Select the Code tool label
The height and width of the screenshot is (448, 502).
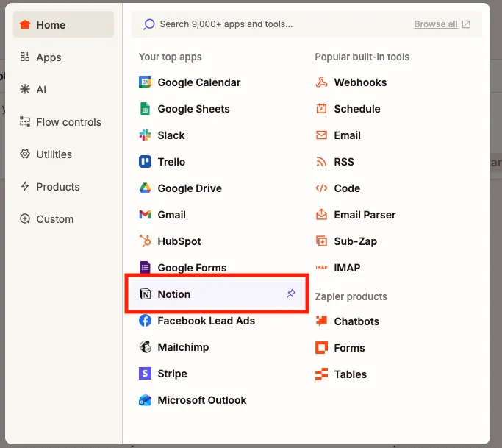pyautogui.click(x=347, y=188)
